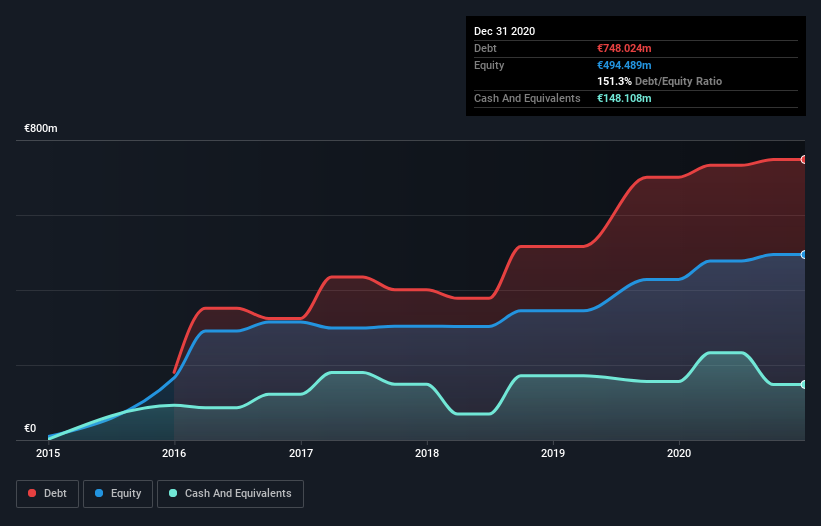Screen dimensions: 821x526
Task: Click the 2018 x-axis label
Action: [x=427, y=453]
